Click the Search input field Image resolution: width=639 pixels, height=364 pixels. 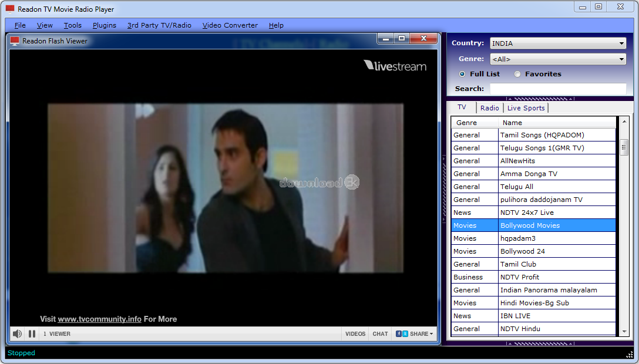click(557, 89)
